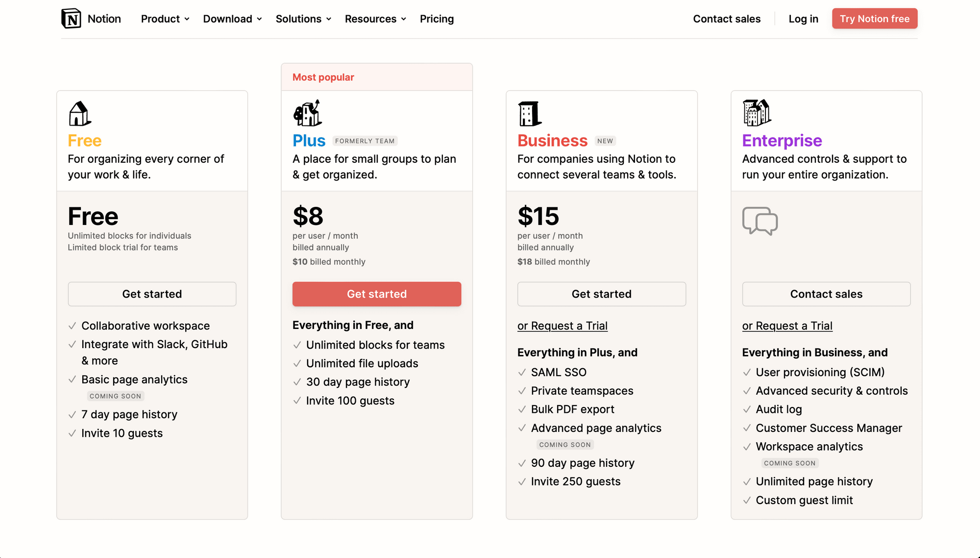980x558 pixels.
Task: Go to the Pricing page
Action: coord(437,19)
